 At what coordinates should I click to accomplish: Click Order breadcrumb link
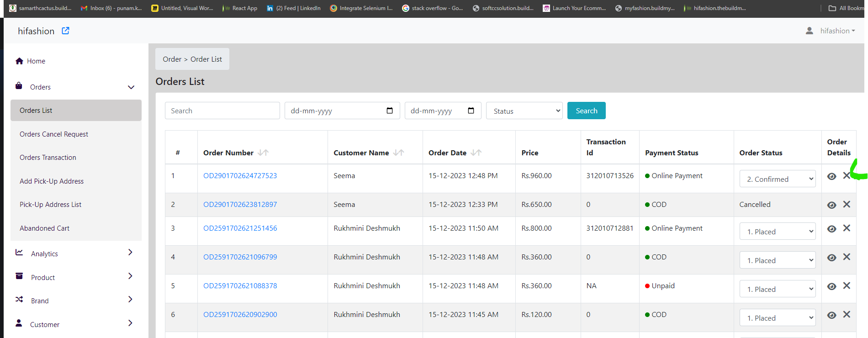pyautogui.click(x=172, y=59)
